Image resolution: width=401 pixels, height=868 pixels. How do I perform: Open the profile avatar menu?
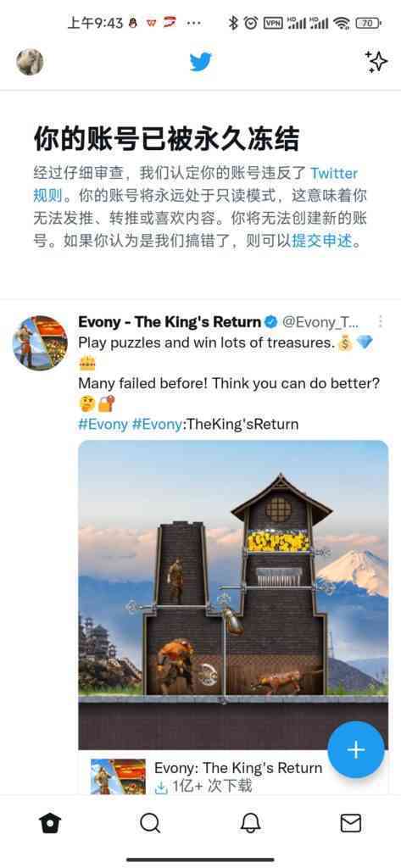[x=30, y=62]
